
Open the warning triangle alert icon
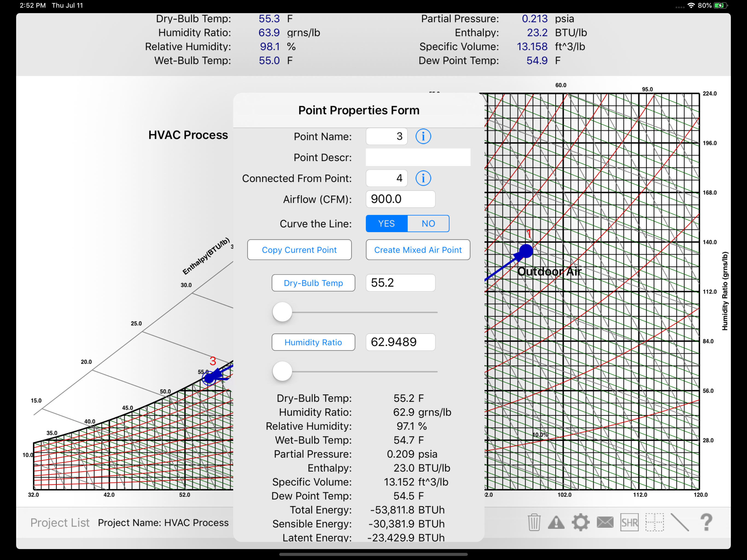(x=556, y=522)
